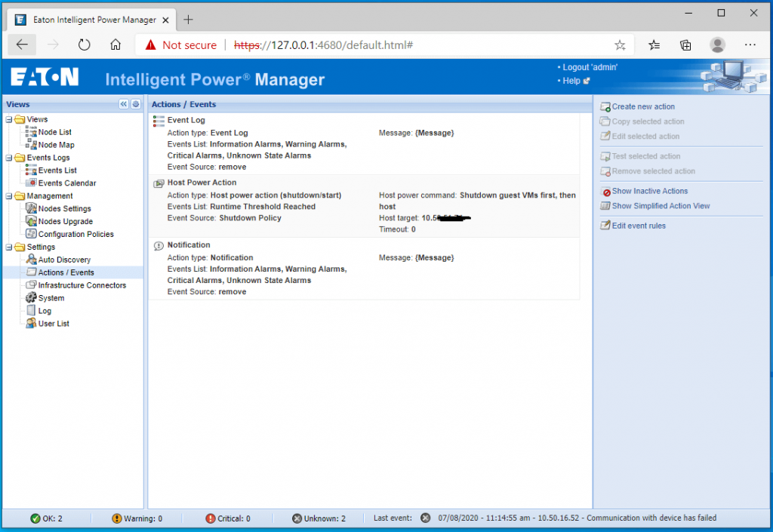
Task: Go to the browser Home page
Action: coord(115,45)
